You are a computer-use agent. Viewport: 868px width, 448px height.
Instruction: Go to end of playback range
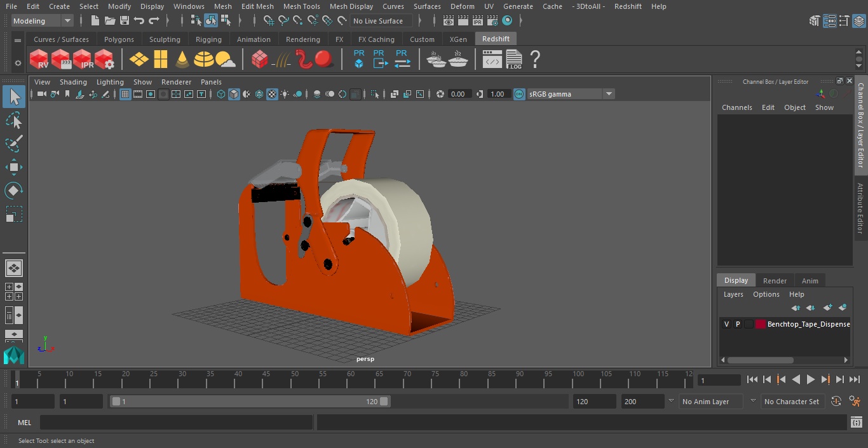[x=855, y=379]
